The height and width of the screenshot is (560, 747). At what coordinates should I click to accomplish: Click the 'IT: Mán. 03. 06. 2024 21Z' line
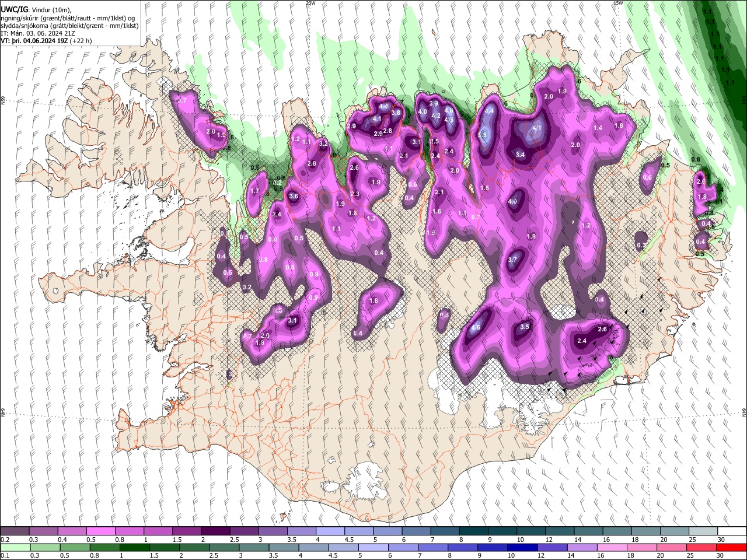click(38, 33)
